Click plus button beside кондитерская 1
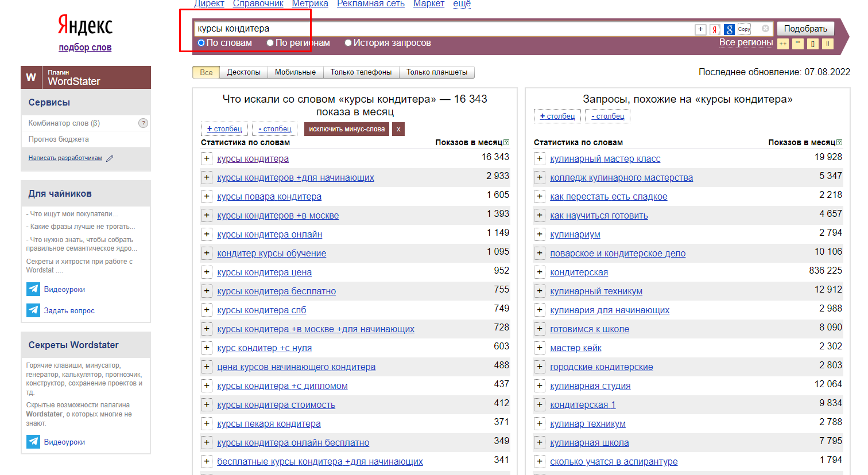Image resolution: width=868 pixels, height=475 pixels. click(540, 404)
